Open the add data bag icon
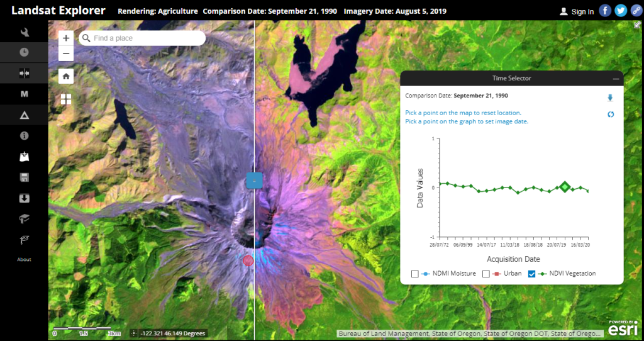 coord(25,157)
